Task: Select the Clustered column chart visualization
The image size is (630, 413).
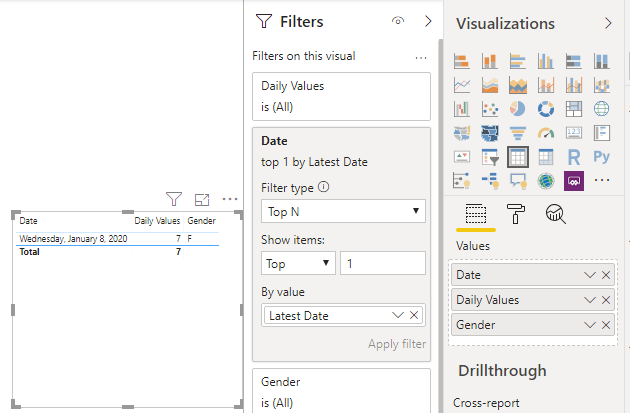Action: coord(546,61)
